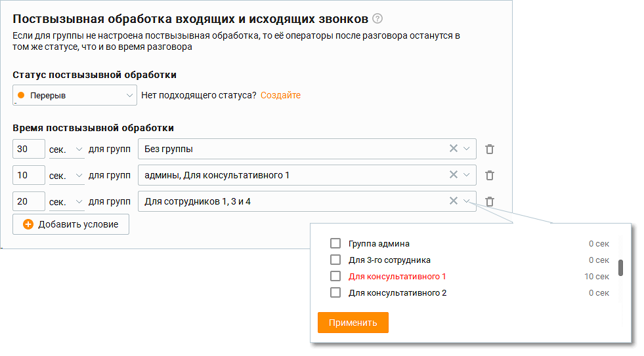Open the 'Перерыв' status dropdown
This screenshot has width=644, height=356.
(75, 95)
